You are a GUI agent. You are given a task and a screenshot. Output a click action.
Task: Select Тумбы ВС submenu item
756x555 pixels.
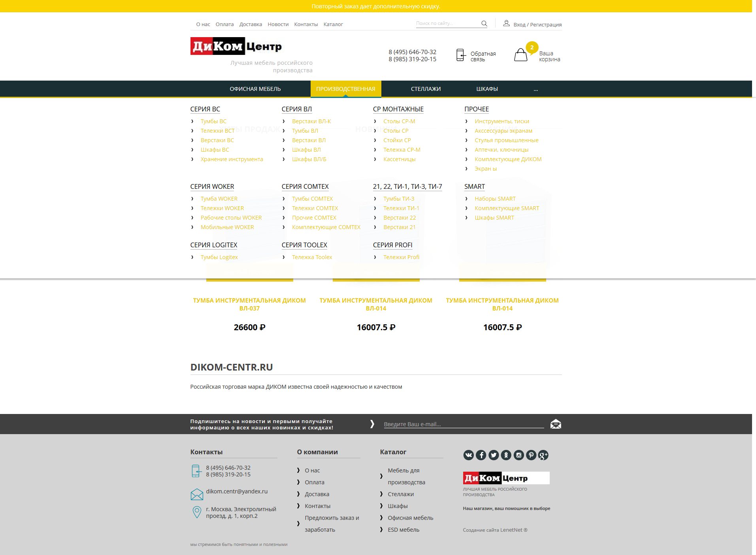click(213, 121)
